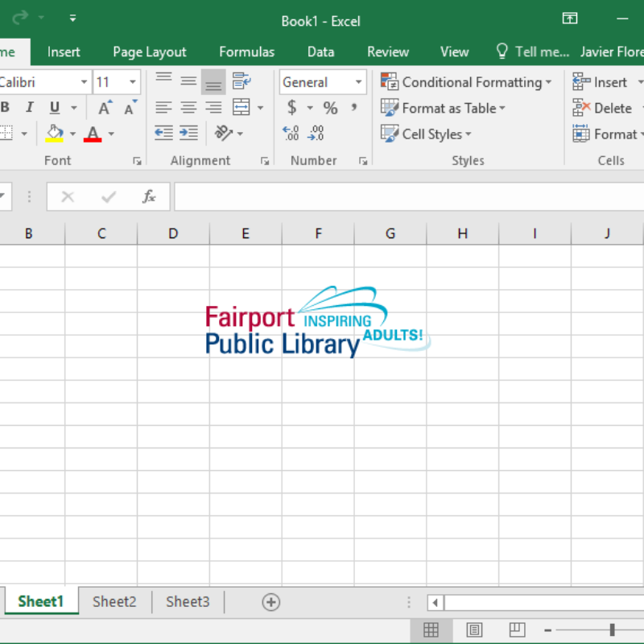Switch to the Sheet2 tab
Viewport: 644px width, 644px height.
[x=114, y=601]
